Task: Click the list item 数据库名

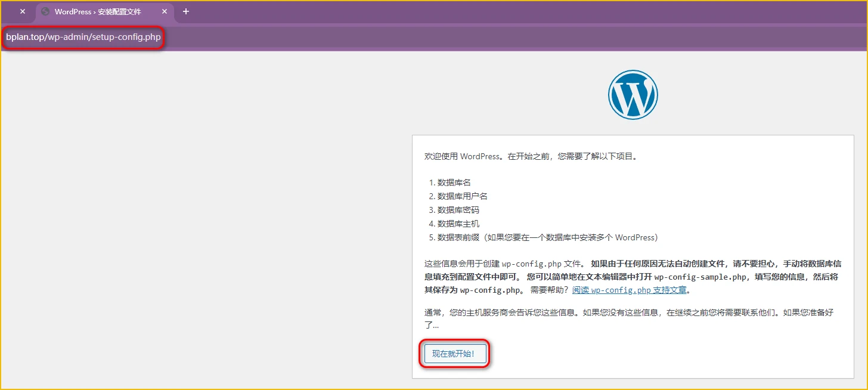Action: click(x=454, y=182)
